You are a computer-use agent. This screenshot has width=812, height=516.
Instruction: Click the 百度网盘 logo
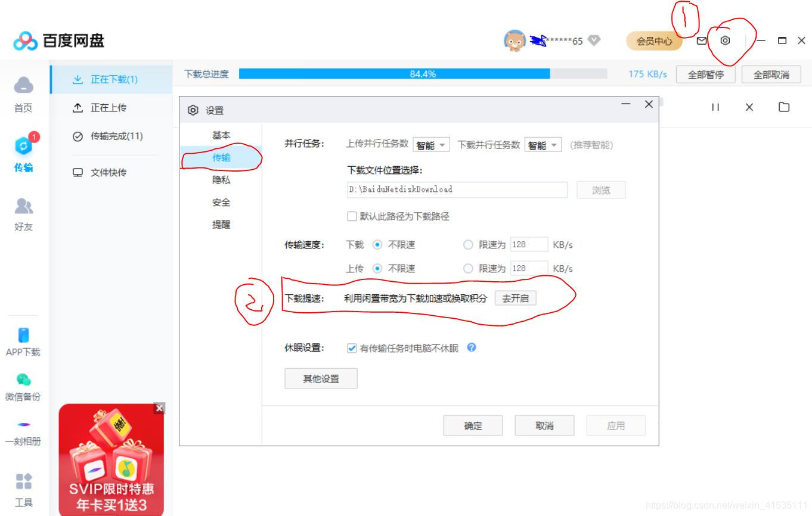point(59,41)
